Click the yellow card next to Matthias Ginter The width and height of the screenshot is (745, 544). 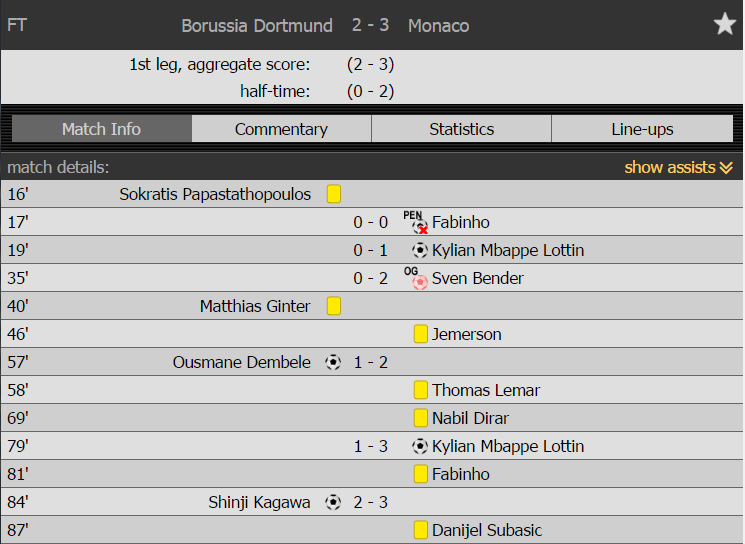(334, 306)
